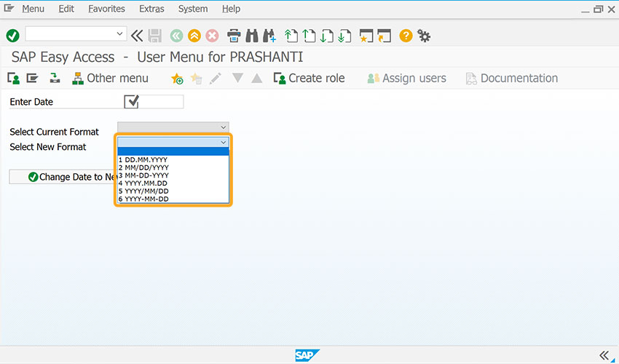Click the Save floppy disk icon

point(154,36)
